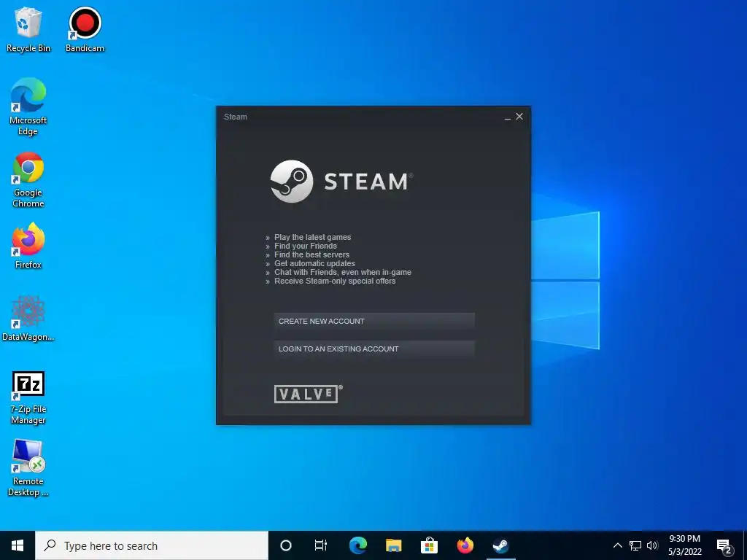Open Task View in the taskbar
Screen dimensions: 747x560
pyautogui.click(x=321, y=545)
